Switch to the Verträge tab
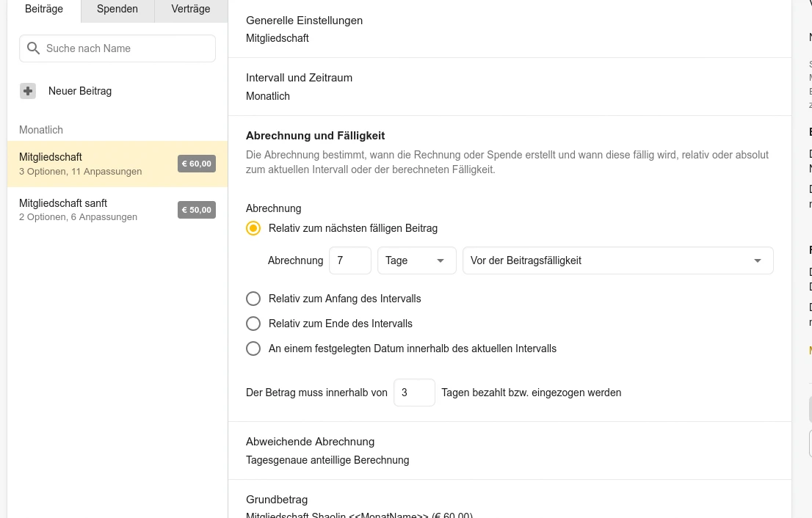 191,10
